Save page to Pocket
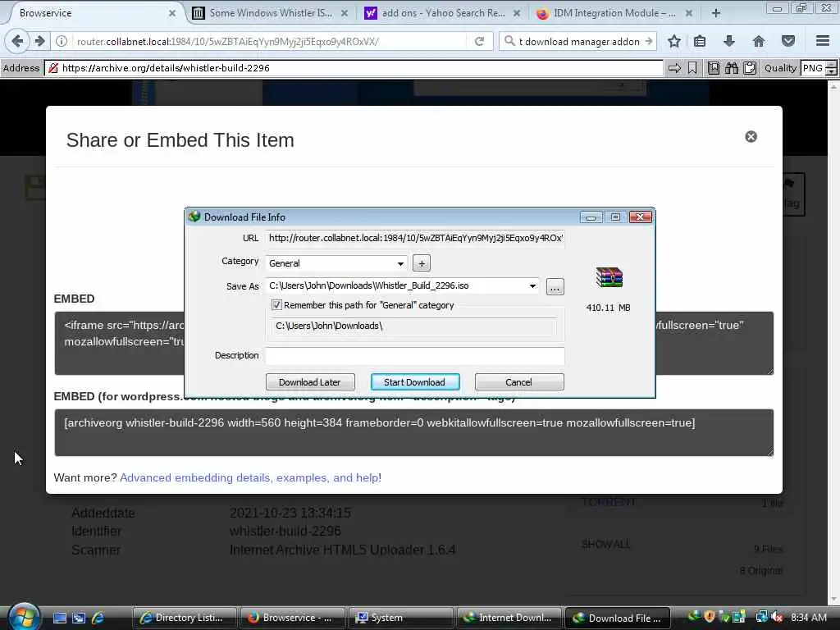This screenshot has width=840, height=630. (788, 41)
